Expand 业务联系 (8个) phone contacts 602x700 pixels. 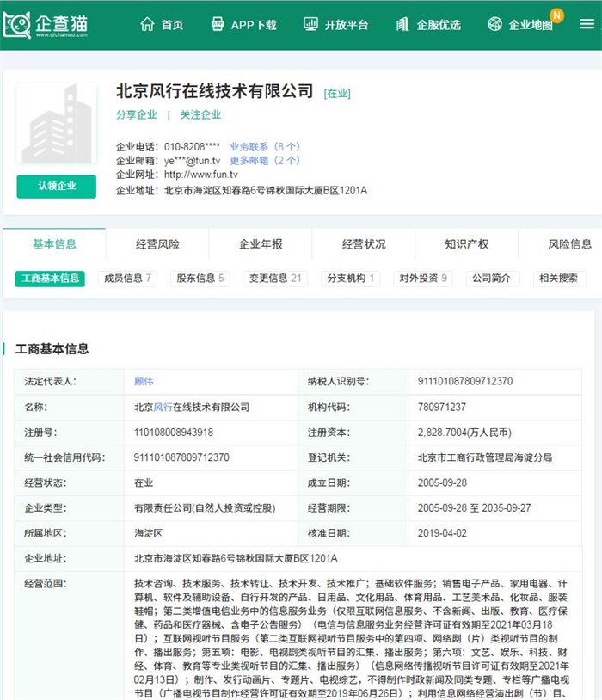(x=264, y=147)
